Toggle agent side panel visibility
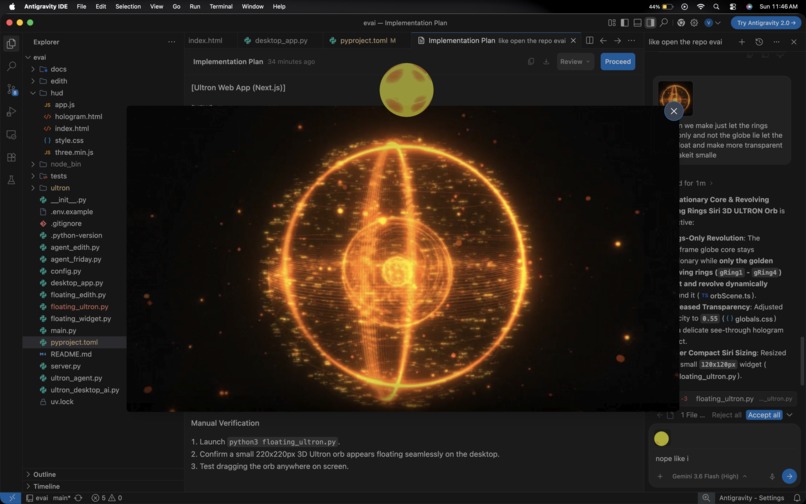This screenshot has height=504, width=806. coord(650,23)
